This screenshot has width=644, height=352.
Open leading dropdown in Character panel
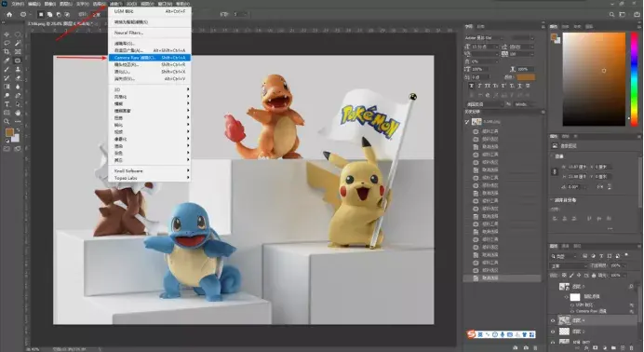[532, 47]
